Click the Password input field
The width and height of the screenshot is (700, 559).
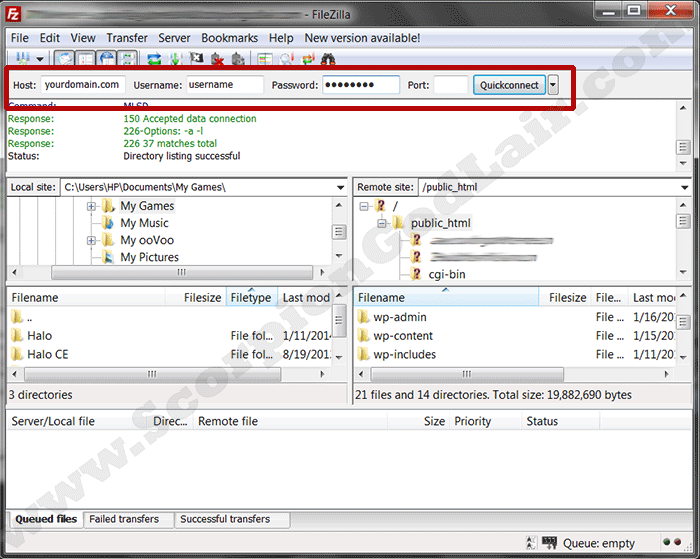pos(361,84)
